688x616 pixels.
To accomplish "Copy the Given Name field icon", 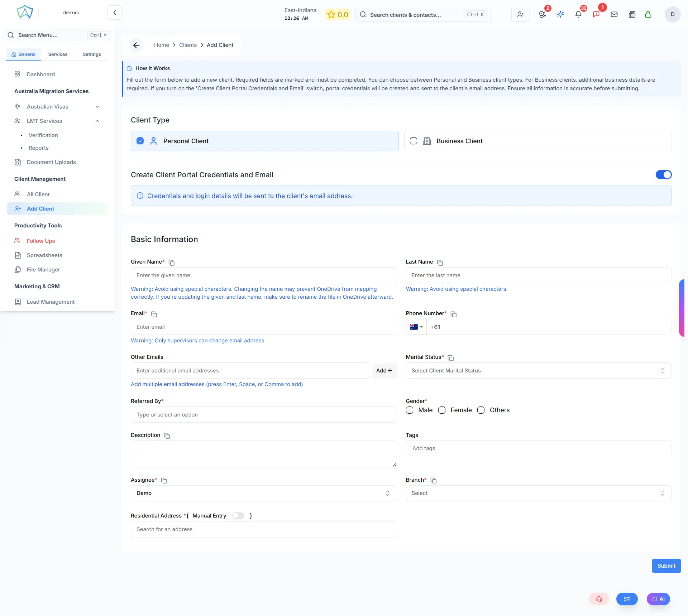I will click(x=172, y=263).
